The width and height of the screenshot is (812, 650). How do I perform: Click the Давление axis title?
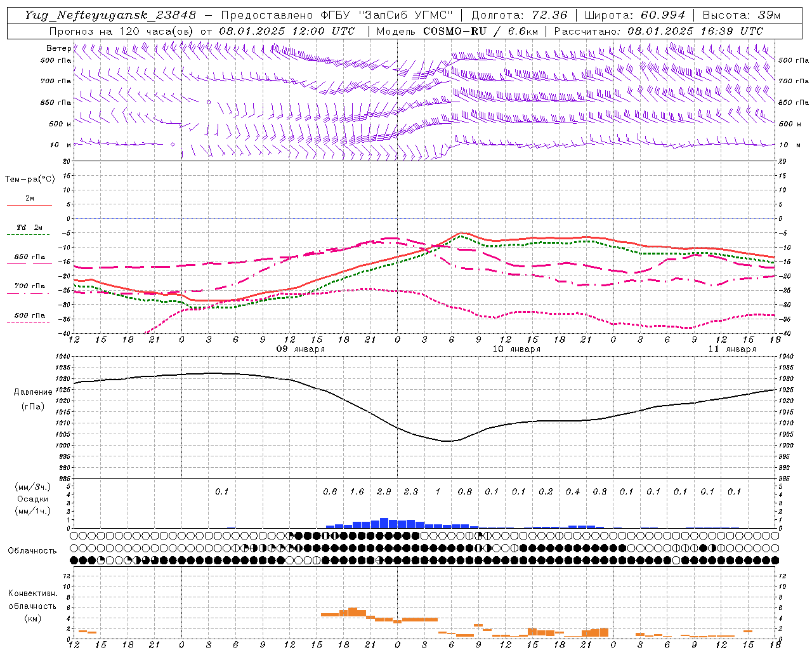32,392
